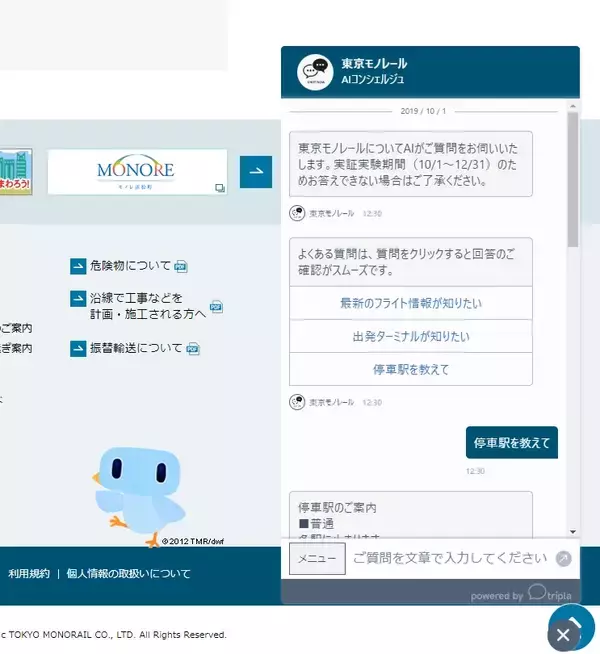Select 最新のフライト情報が知りたい quick reply
600x654 pixels.
[411, 303]
